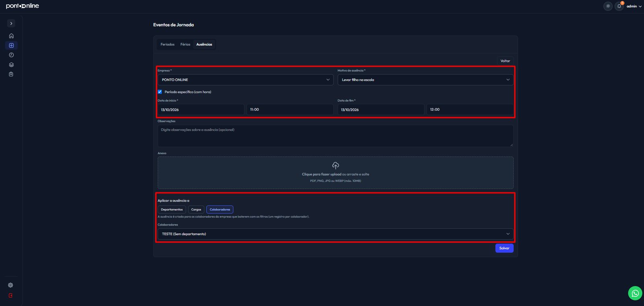The height and width of the screenshot is (306, 644).
Task: Open the WhatsApp chat button
Action: [635, 293]
